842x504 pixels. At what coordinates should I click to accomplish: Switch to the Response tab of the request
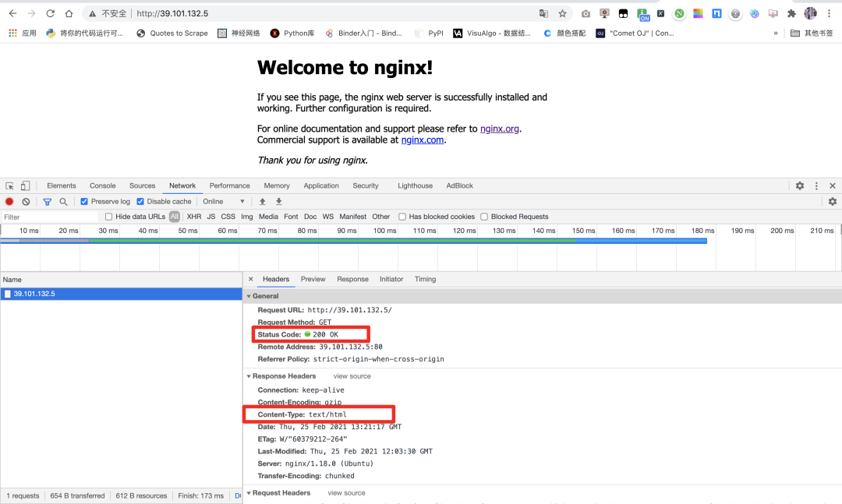tap(353, 279)
